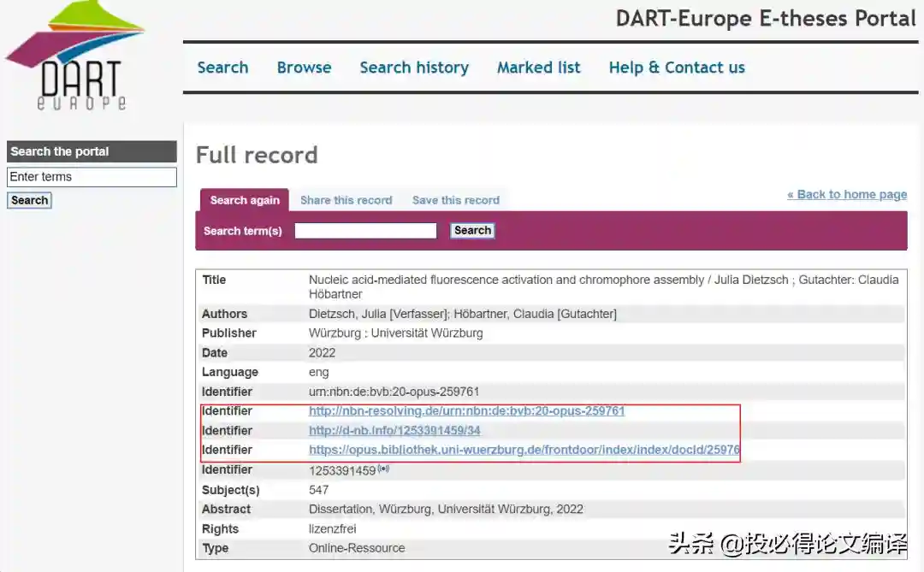Open the opus.bibliothek.uni-wuerzburg.de identifier link

(x=524, y=450)
